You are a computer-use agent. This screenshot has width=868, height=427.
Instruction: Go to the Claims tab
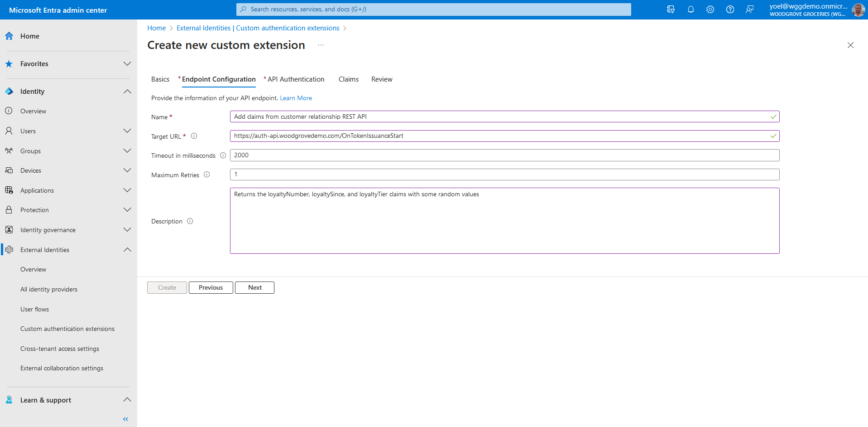tap(348, 79)
